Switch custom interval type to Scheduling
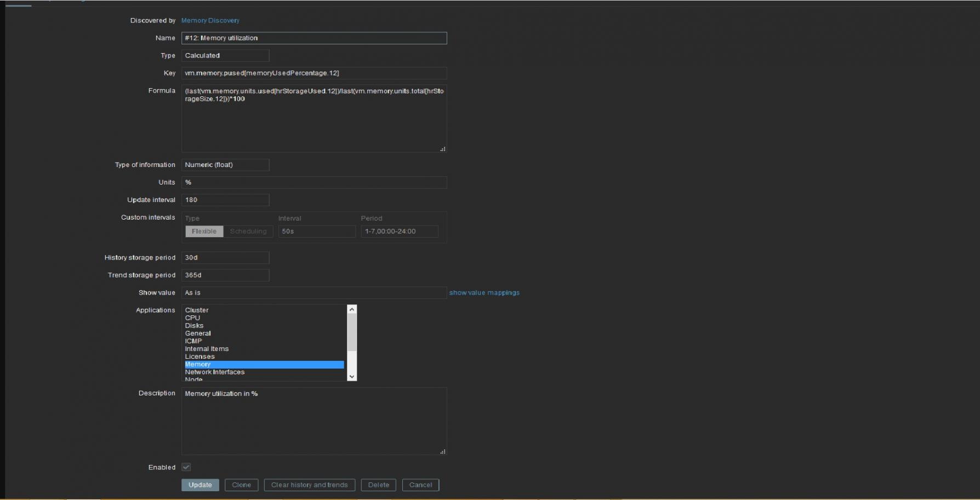Screen dimensions: 980x500 (x=248, y=231)
